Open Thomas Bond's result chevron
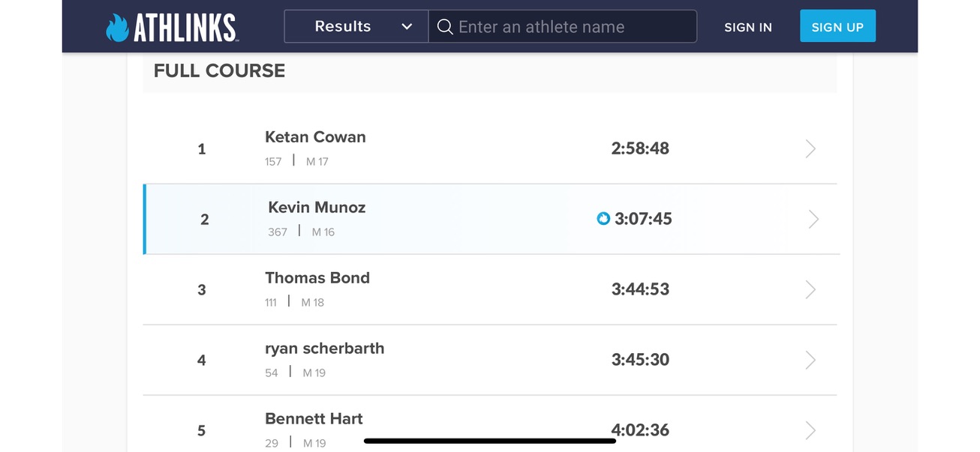Image resolution: width=980 pixels, height=452 pixels. (810, 289)
